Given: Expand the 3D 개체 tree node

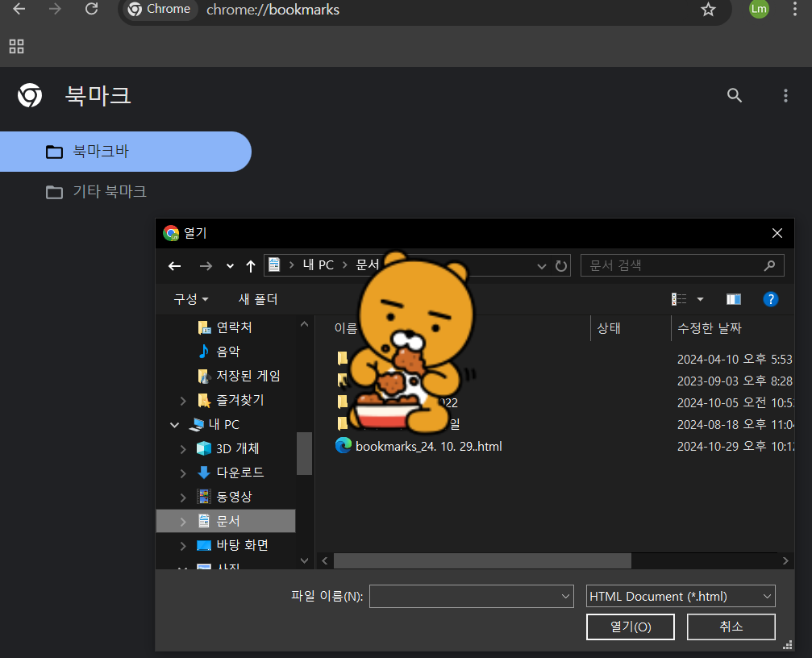Looking at the screenshot, I should [182, 449].
